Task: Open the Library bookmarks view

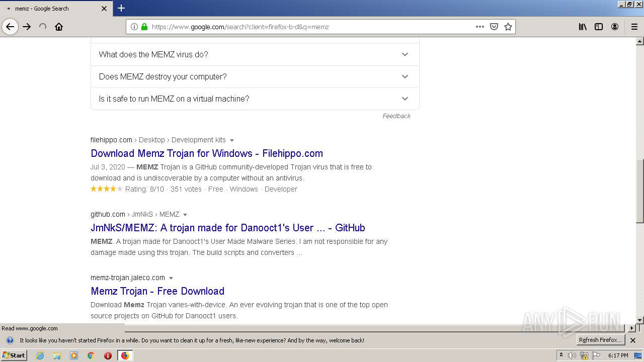Action: (583, 27)
